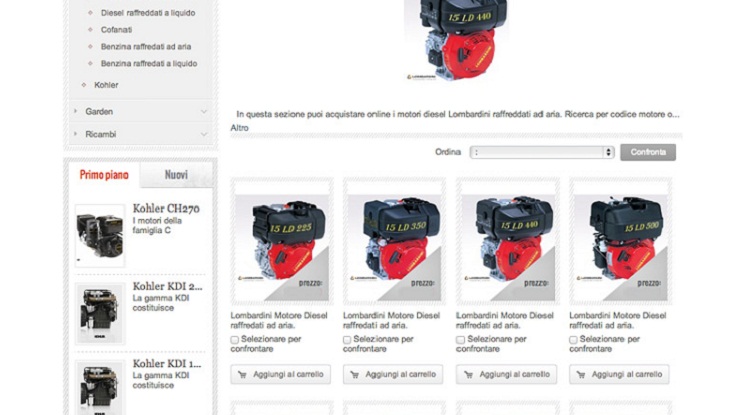Open the Altro read-more link
The image size is (750, 415).
click(x=239, y=128)
